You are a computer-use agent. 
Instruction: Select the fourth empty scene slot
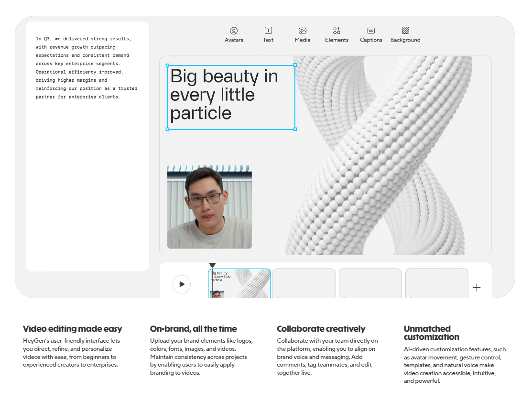pyautogui.click(x=436, y=283)
